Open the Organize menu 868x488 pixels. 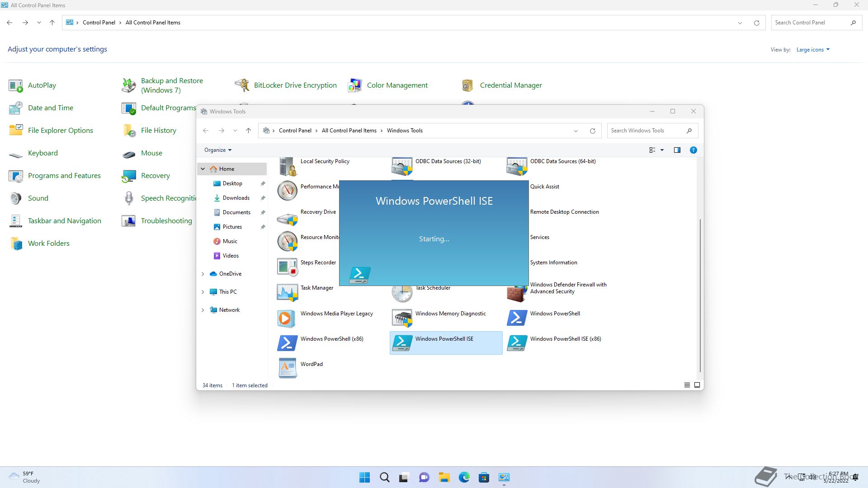tap(217, 150)
